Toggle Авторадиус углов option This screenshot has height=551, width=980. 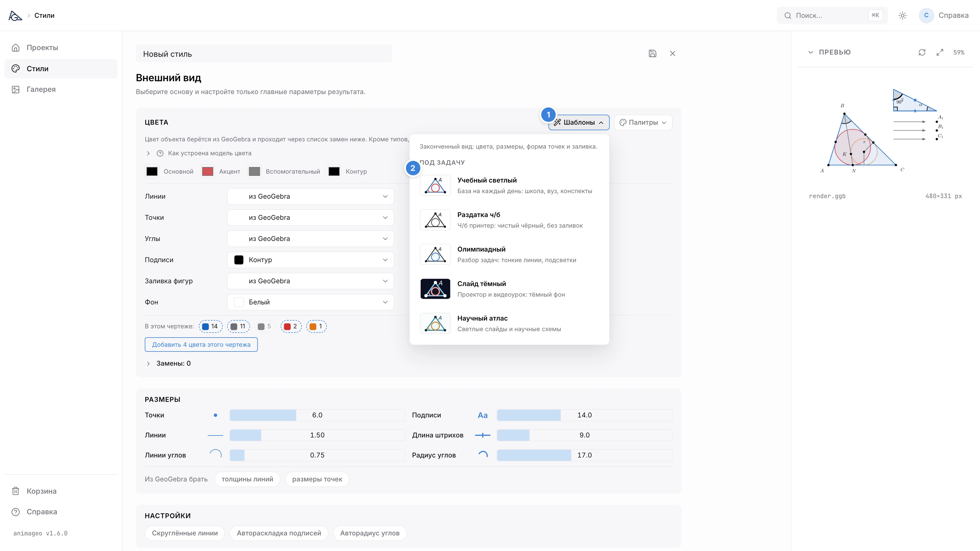click(x=370, y=533)
